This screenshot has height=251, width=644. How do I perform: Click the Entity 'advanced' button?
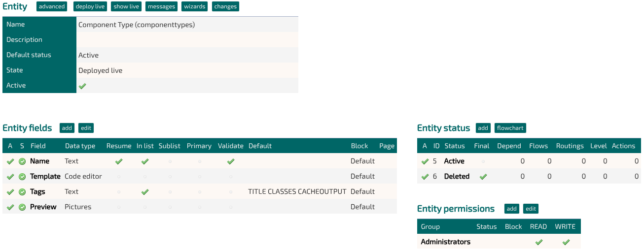[52, 6]
